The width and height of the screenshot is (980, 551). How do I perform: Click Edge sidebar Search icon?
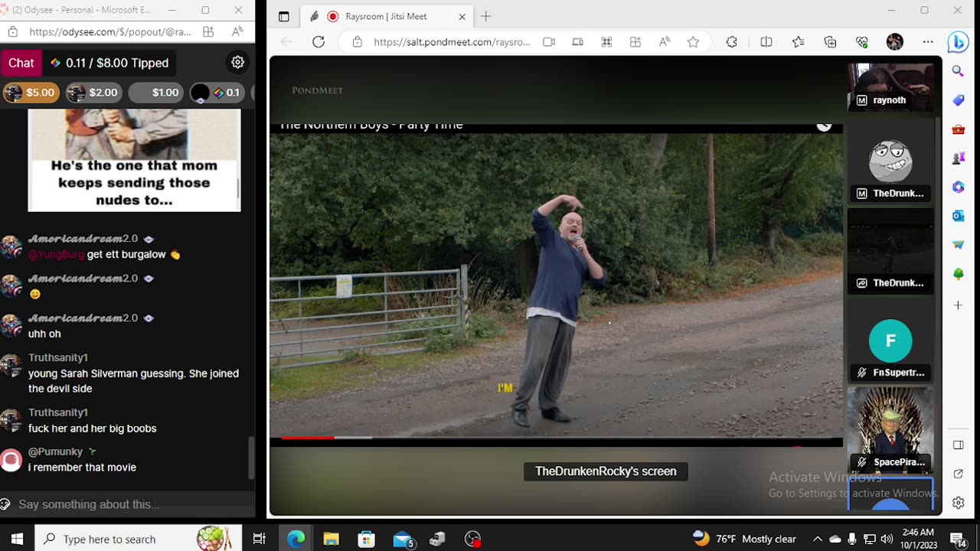(958, 71)
